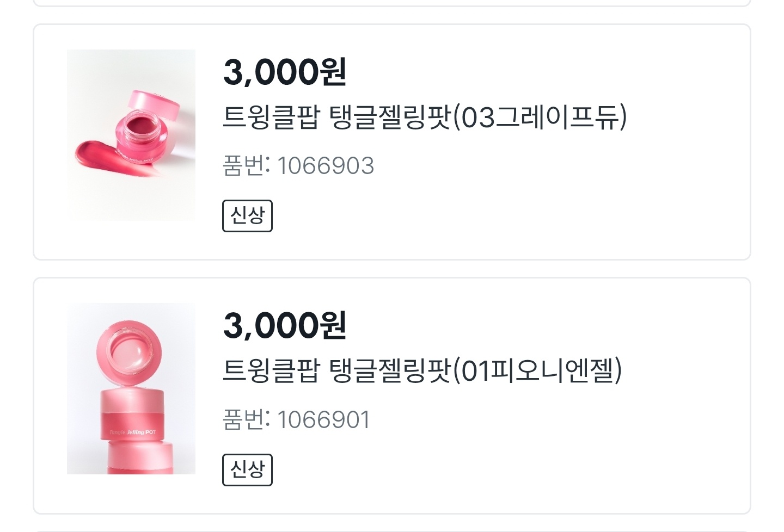This screenshot has height=532, width=784.
Task: Select title 트윙클팝 탱글젤링팟(03그레이프듀)
Action: (x=425, y=117)
